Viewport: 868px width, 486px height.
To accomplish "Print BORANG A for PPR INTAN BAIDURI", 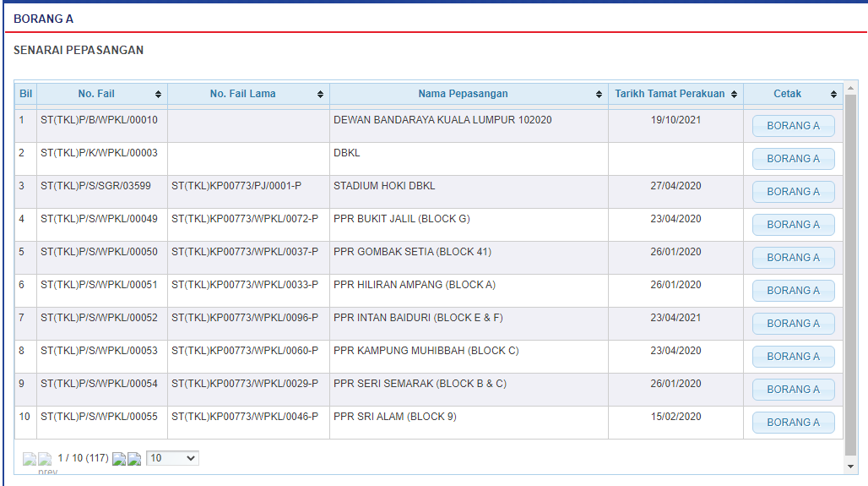I will (x=793, y=324).
